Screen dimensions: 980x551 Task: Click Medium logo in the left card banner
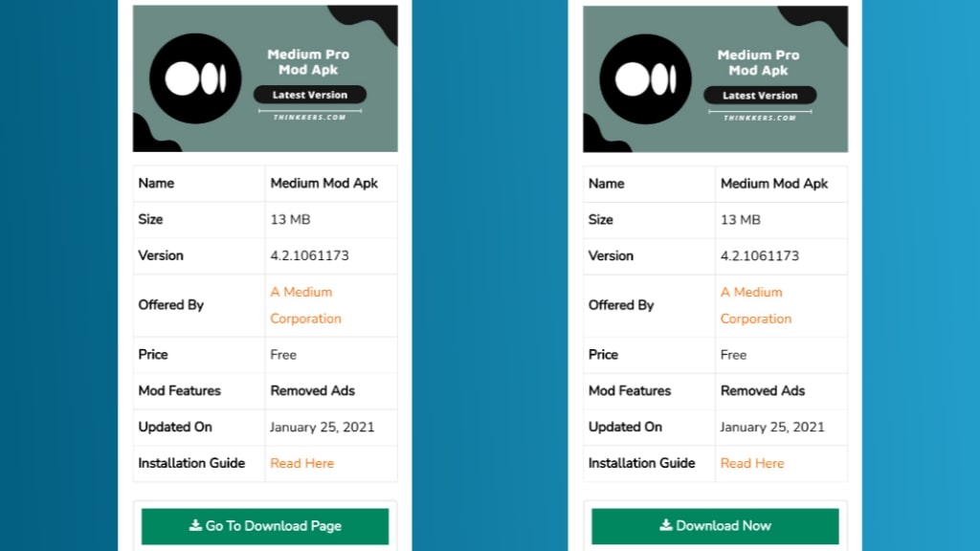pos(195,78)
